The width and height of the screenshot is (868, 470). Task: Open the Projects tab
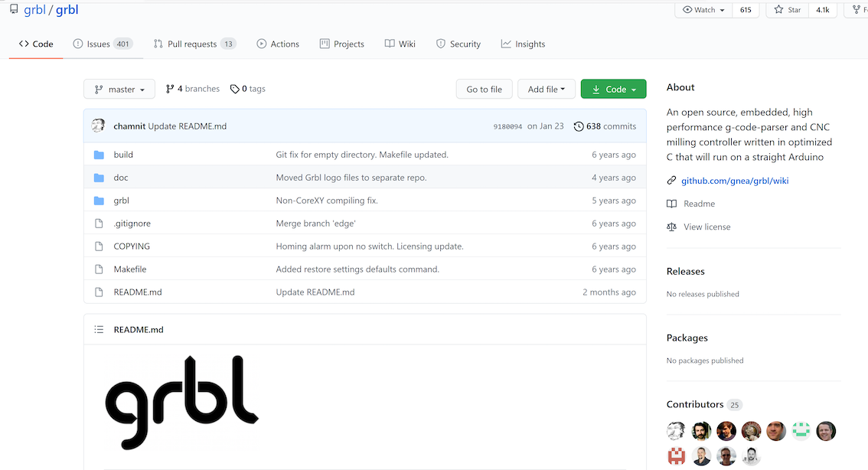point(342,44)
